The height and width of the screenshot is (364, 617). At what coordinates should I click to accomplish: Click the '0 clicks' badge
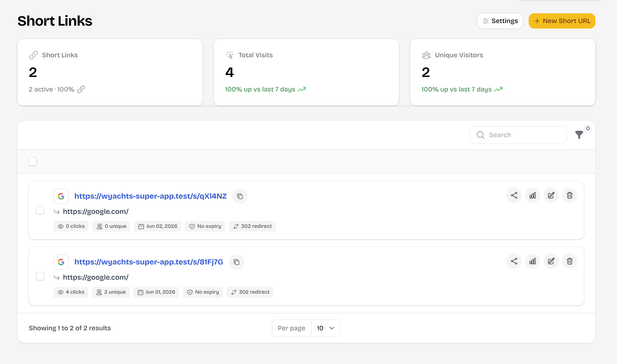point(71,226)
